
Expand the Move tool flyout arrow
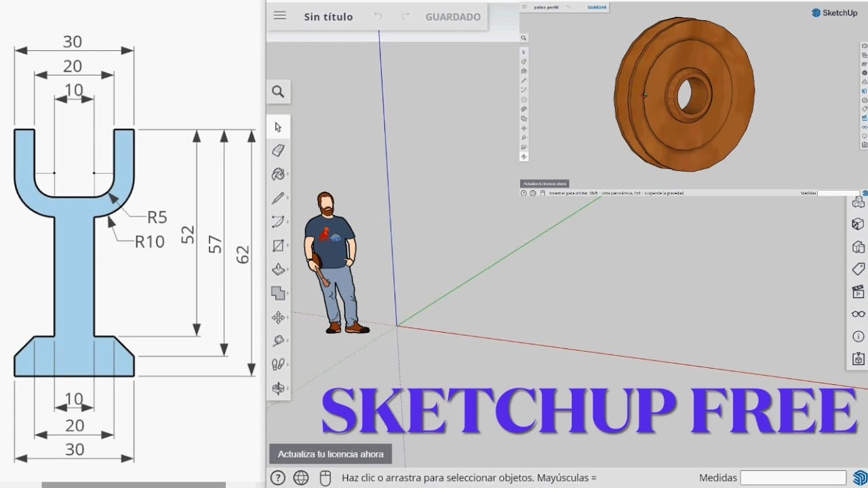click(x=289, y=317)
